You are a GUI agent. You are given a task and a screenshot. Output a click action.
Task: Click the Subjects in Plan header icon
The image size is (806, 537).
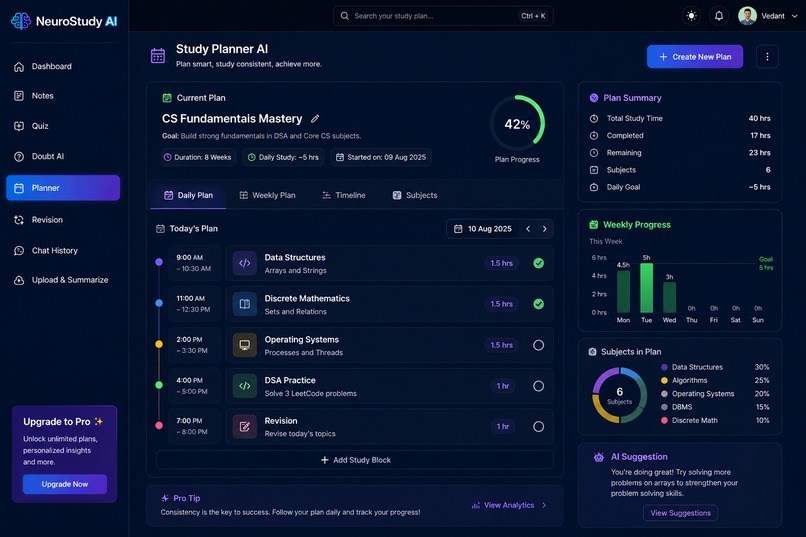point(592,351)
